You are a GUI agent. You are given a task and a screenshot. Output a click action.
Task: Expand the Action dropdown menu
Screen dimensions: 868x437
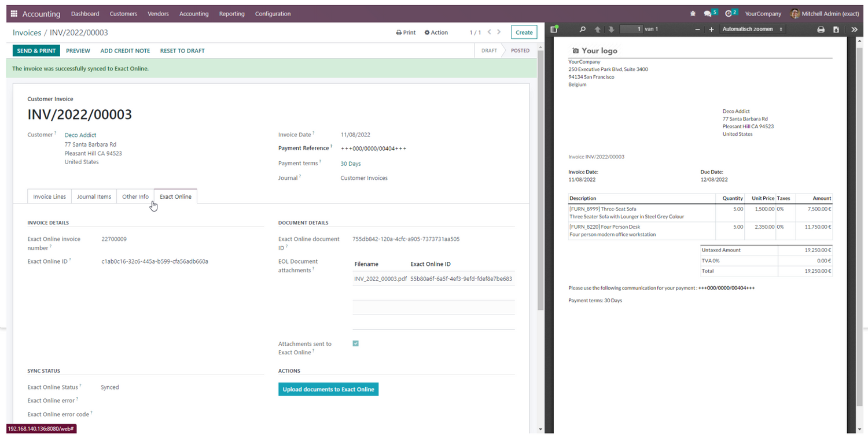click(x=436, y=33)
